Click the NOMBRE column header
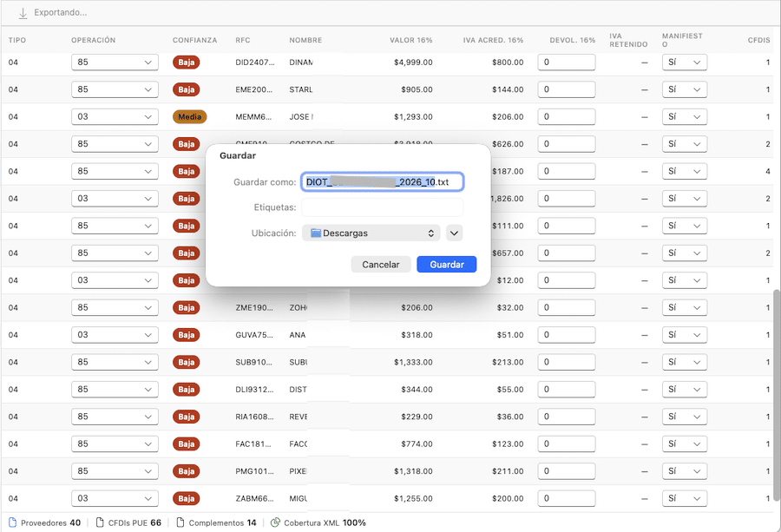Viewport: 781px width, 532px height. 305,40
